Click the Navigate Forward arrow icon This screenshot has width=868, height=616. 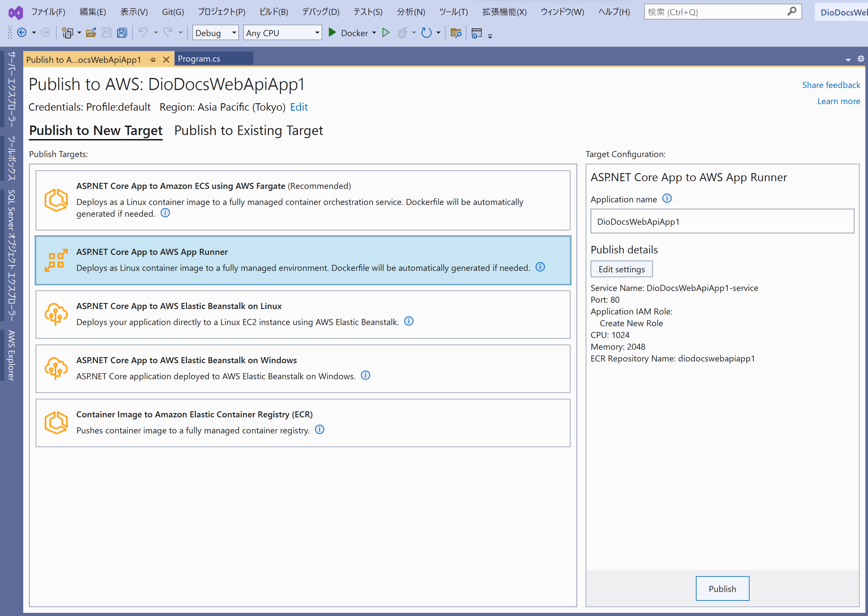click(x=46, y=33)
